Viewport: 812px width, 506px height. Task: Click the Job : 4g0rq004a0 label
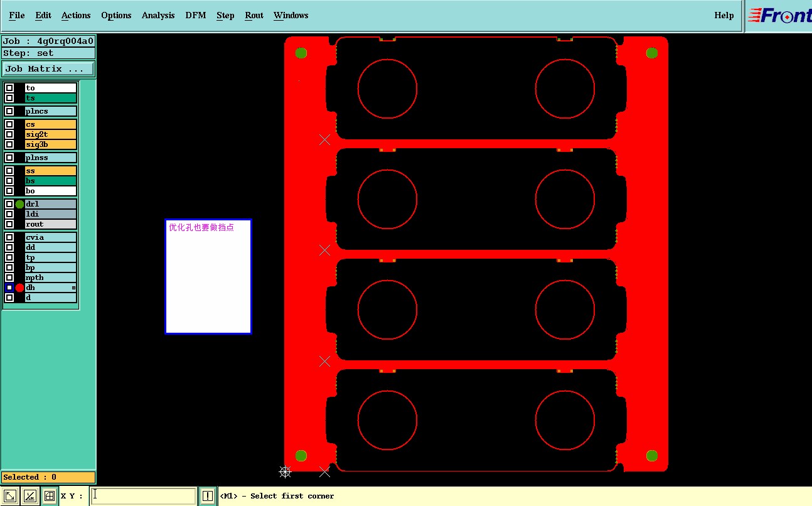coord(48,41)
